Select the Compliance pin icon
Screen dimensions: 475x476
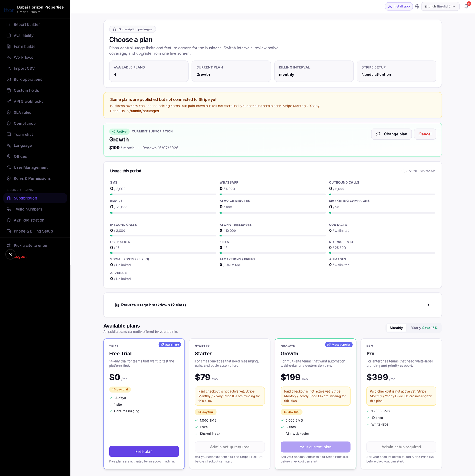pos(9,124)
